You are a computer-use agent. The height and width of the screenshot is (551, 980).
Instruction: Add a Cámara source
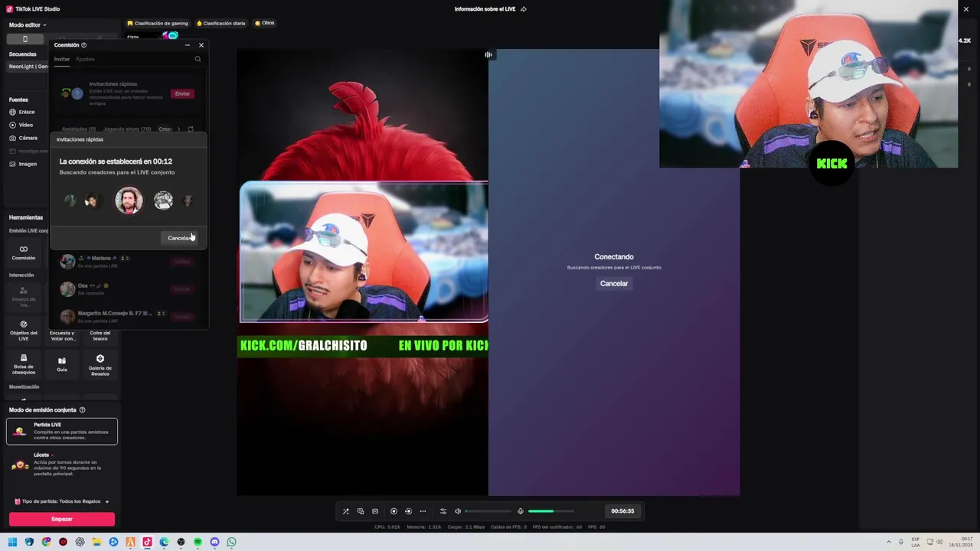24,138
